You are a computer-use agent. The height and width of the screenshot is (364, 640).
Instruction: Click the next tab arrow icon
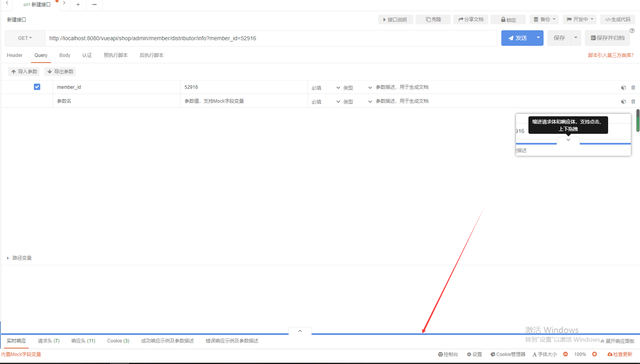[64, 3]
